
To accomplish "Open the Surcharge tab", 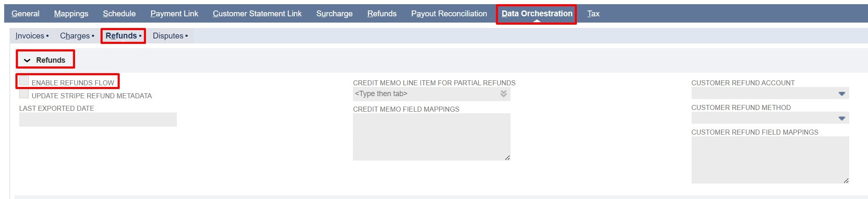I will [334, 14].
